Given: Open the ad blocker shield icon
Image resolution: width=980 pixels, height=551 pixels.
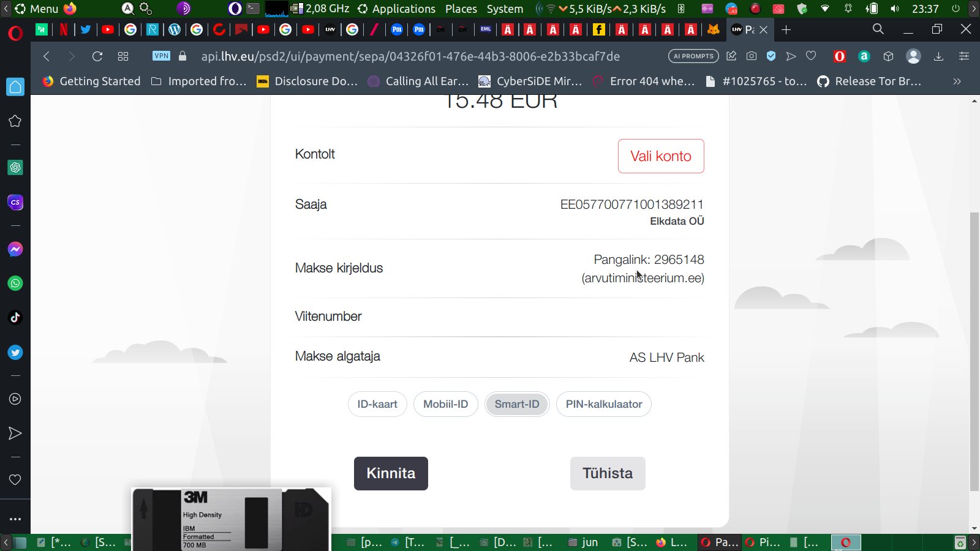Looking at the screenshot, I should (771, 56).
